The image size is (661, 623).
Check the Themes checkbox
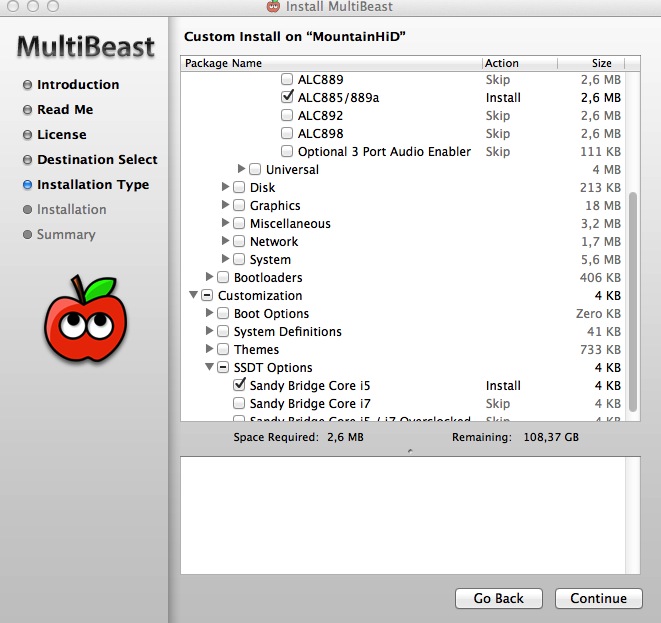[x=223, y=349]
